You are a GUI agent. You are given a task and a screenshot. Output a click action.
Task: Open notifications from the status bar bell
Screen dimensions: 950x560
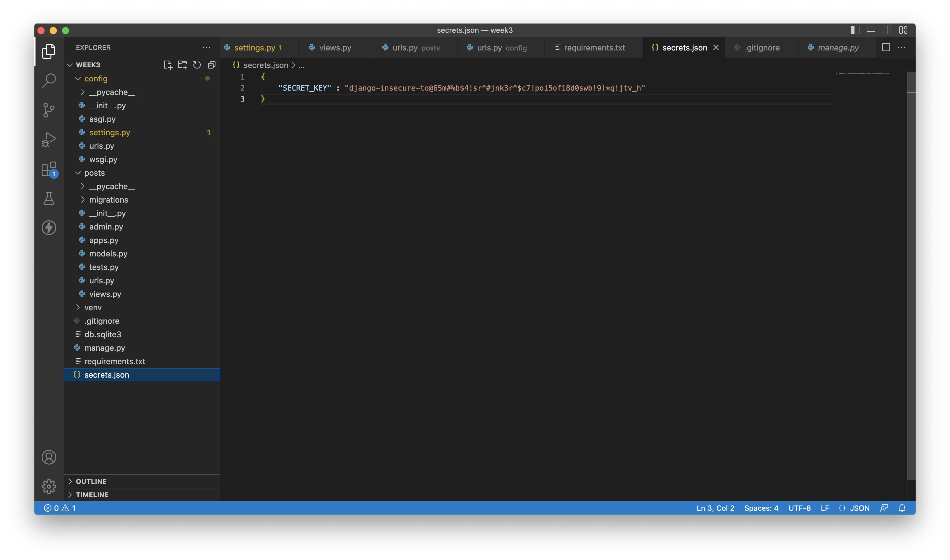point(903,508)
